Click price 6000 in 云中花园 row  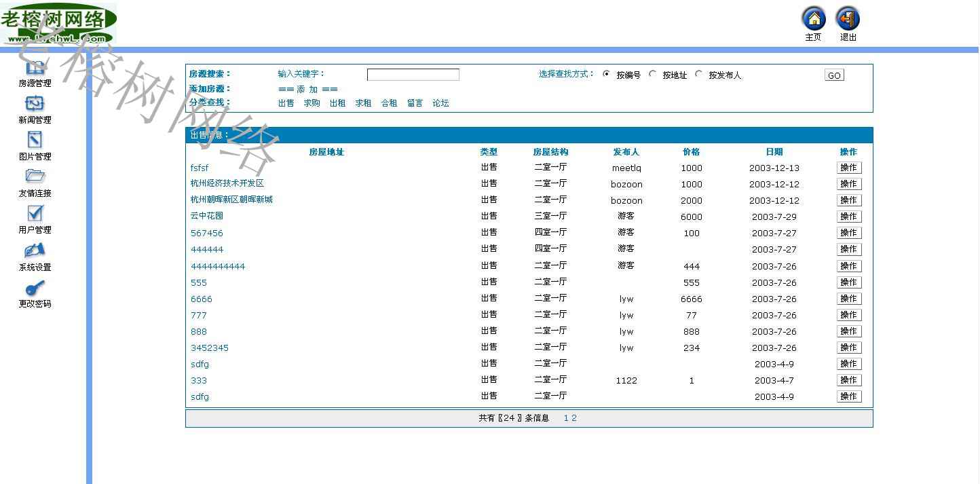coord(692,217)
